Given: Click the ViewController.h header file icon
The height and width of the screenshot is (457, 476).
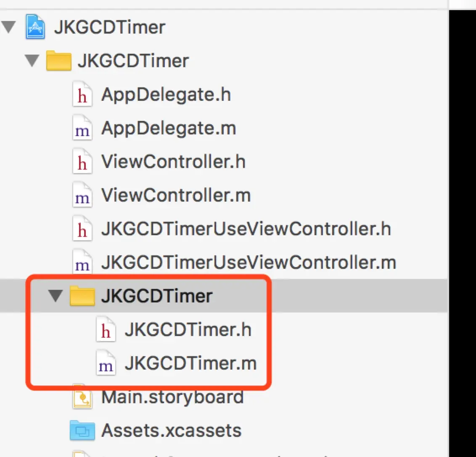Looking at the screenshot, I should click(x=82, y=162).
